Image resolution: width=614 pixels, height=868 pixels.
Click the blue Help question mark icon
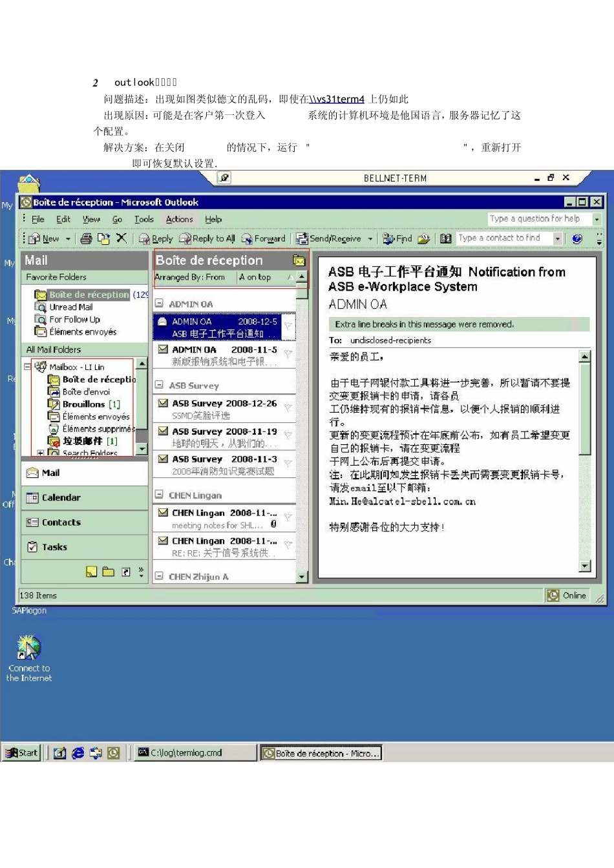point(577,238)
